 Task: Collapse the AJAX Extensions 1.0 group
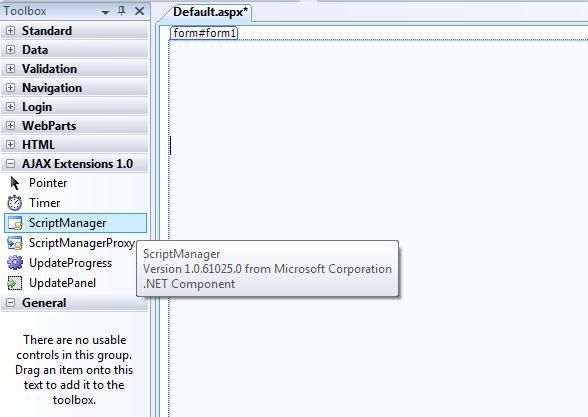10,164
